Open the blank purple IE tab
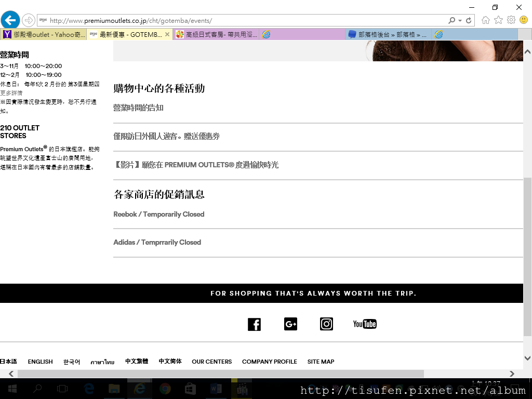This screenshot has height=399, width=532. 302,34
